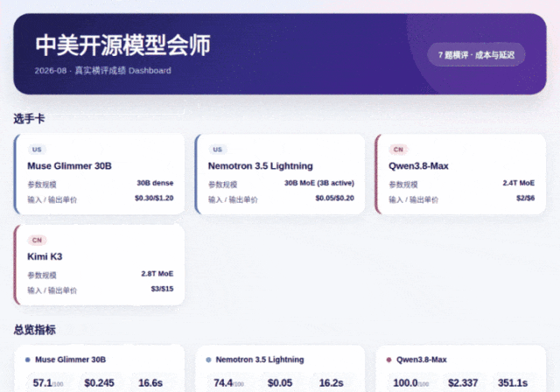Click the 30B MoE (3B active) value
The image size is (560, 392).
[318, 183]
